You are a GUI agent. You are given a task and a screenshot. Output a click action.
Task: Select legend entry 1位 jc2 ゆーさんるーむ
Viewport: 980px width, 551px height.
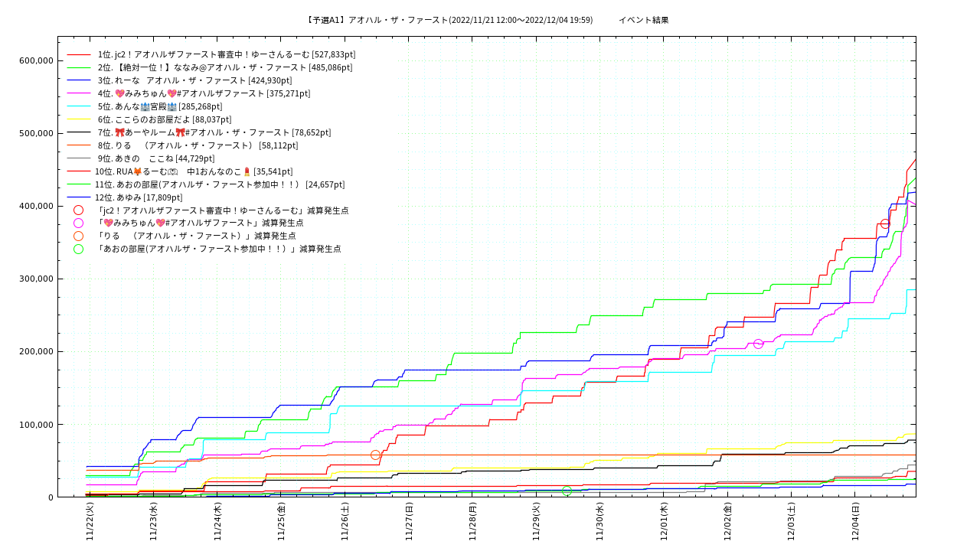(226, 54)
